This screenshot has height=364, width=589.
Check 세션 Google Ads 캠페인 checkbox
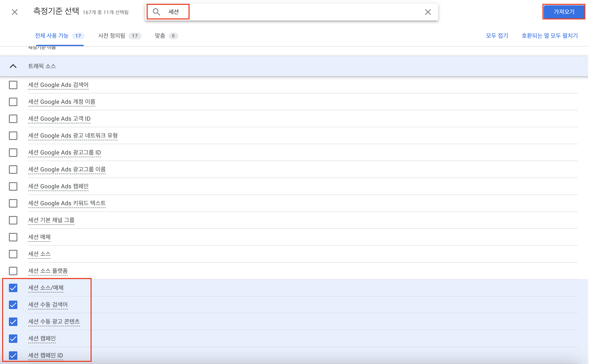coord(13,186)
